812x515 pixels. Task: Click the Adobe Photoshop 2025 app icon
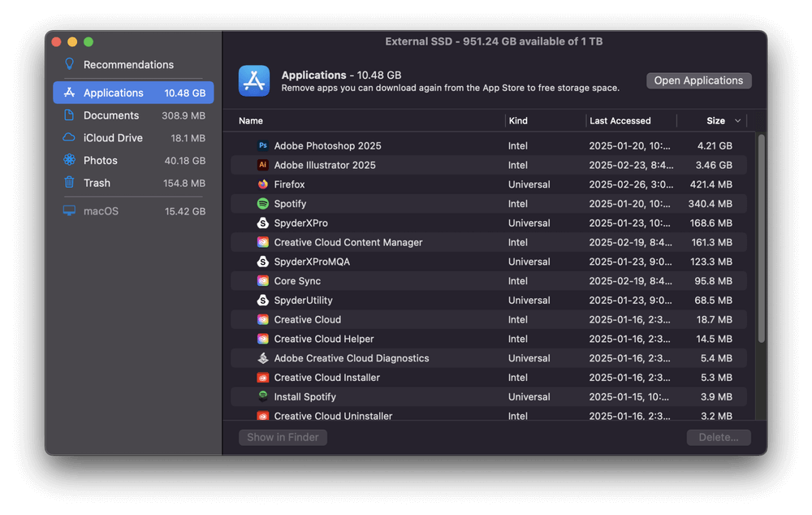[x=263, y=146]
